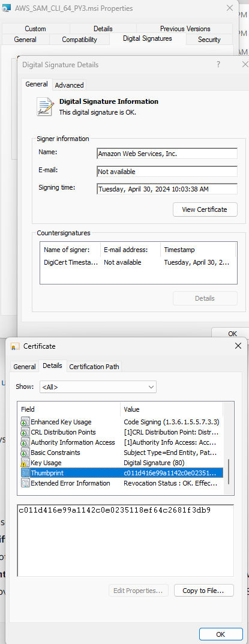Viewport: 249px width, 644px height.
Task: Switch to the Advanced tab
Action: tap(69, 85)
